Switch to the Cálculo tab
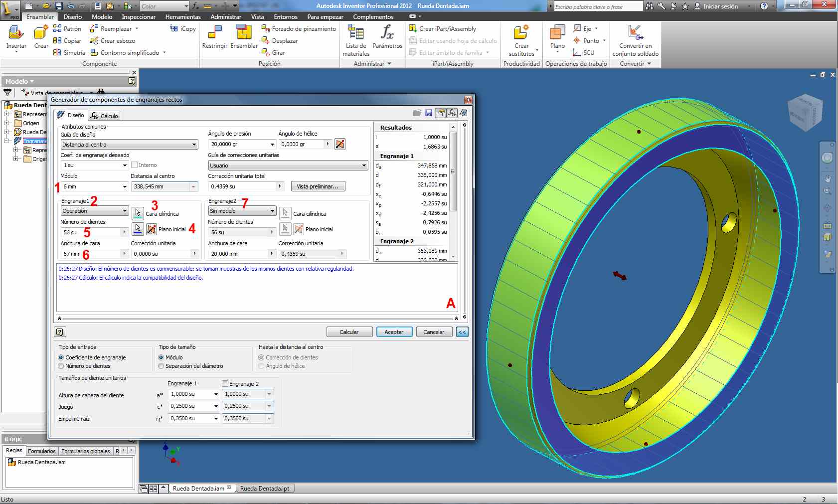838x504 pixels. [x=105, y=116]
